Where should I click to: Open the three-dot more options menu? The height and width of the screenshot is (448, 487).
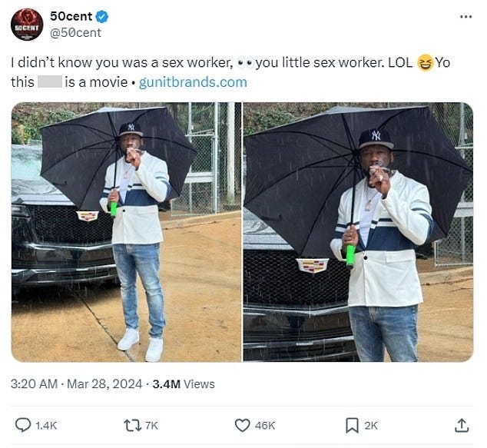click(466, 17)
